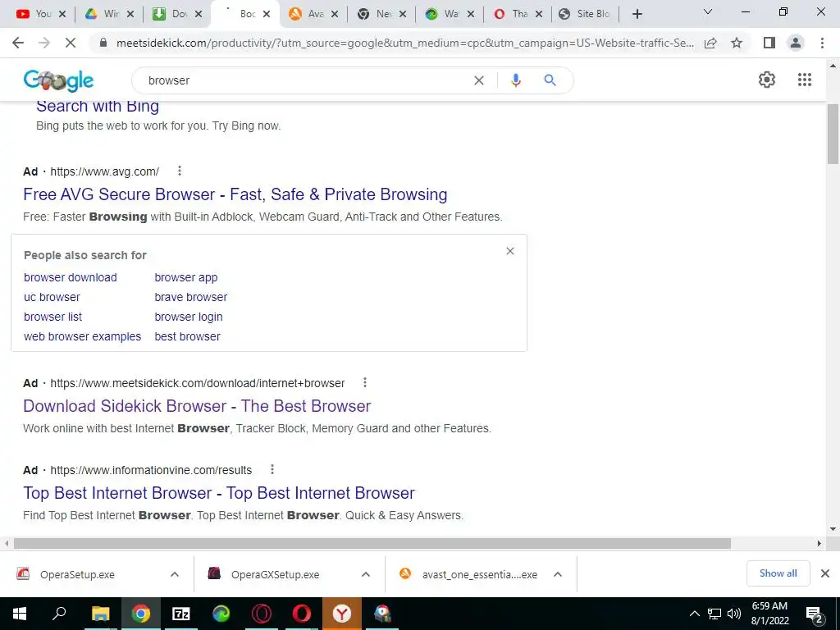The width and height of the screenshot is (840, 630).
Task: Expand OperaSetup.exe download options
Action: (x=175, y=574)
